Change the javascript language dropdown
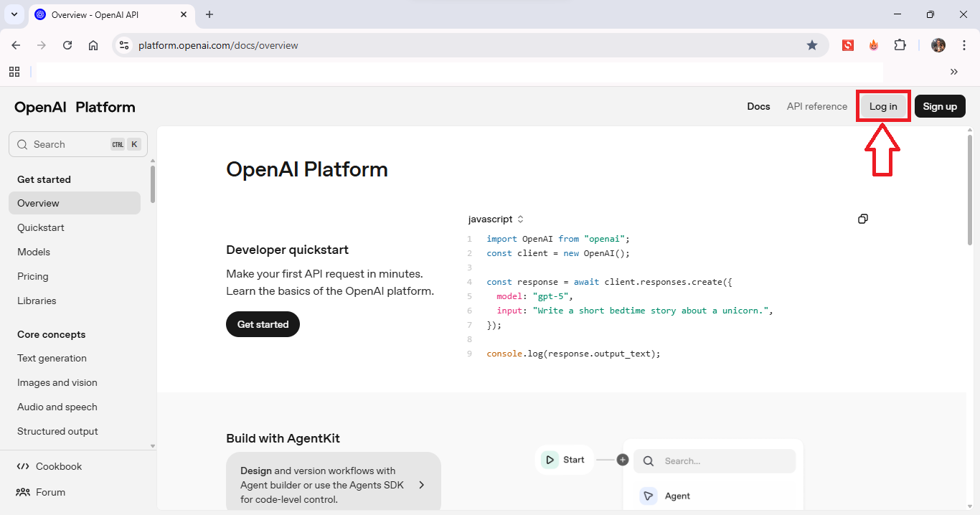The width and height of the screenshot is (980, 515). [x=496, y=219]
